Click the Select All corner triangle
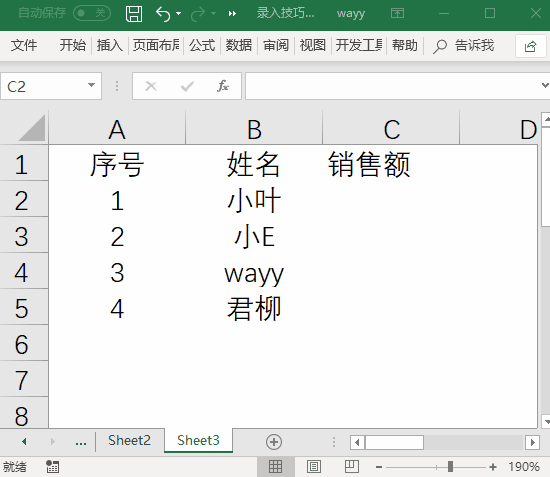This screenshot has height=477, width=550. (32, 128)
